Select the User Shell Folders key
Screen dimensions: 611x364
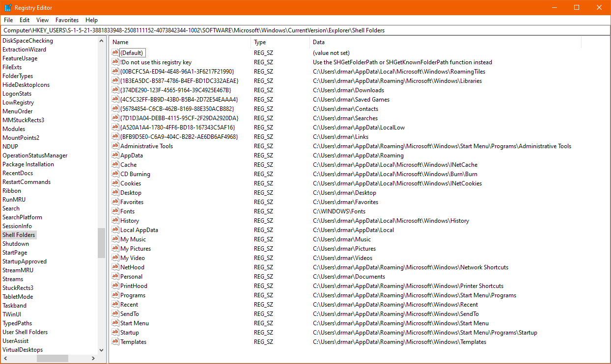click(25, 332)
